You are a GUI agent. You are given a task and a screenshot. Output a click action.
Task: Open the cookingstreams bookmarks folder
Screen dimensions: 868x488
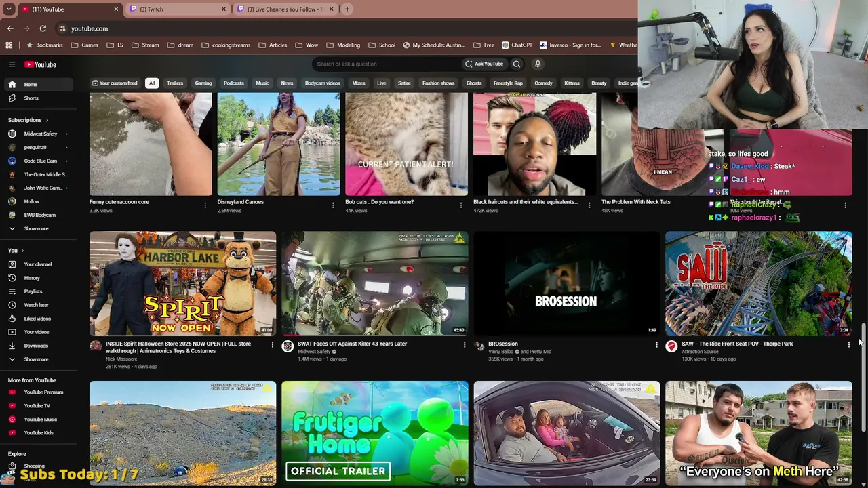pos(226,45)
